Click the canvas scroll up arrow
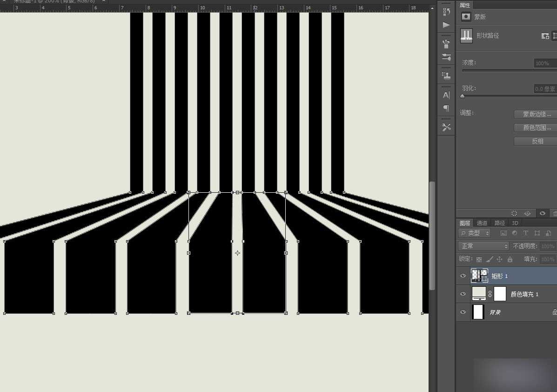The width and height of the screenshot is (557, 392). pyautogui.click(x=432, y=8)
